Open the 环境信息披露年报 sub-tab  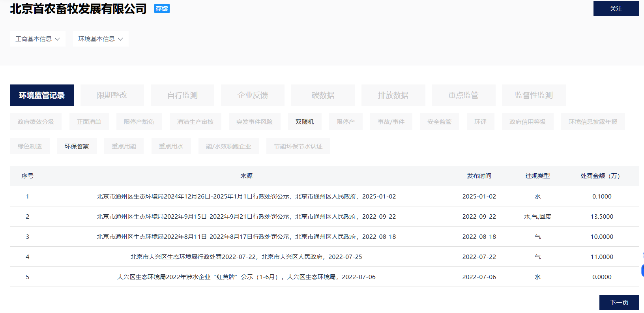(x=593, y=122)
